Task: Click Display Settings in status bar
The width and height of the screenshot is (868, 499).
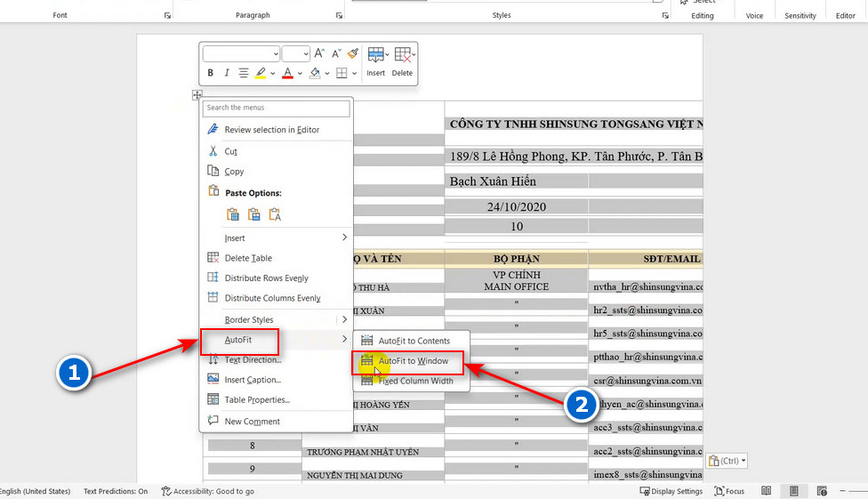Action: (671, 491)
